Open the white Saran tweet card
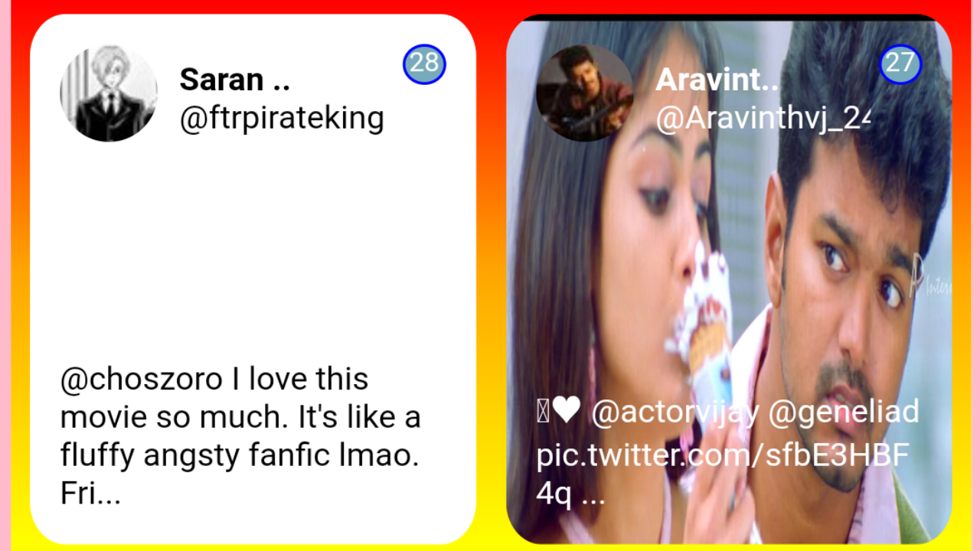980x551 pixels. tap(253, 279)
